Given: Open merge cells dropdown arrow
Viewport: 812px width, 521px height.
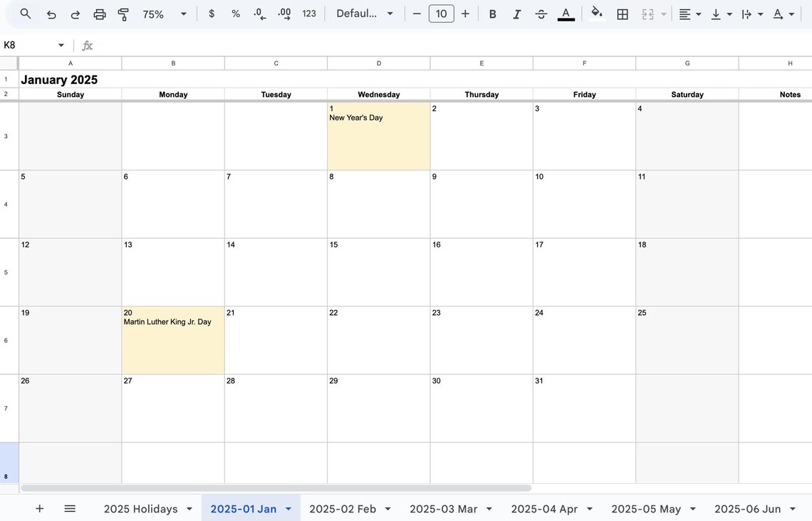Looking at the screenshot, I should (x=663, y=14).
